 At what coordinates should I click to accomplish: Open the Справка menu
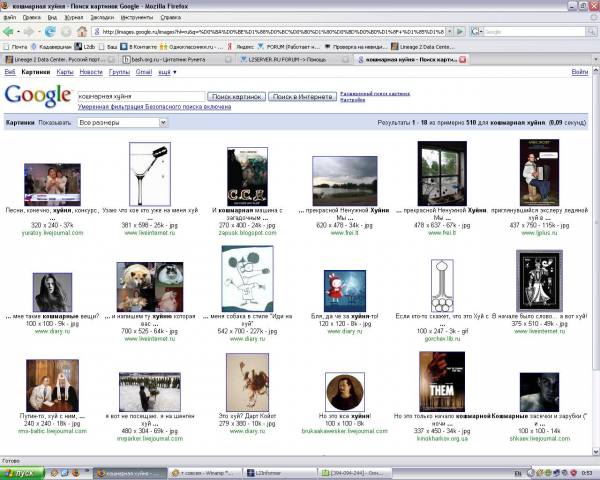(x=170, y=17)
